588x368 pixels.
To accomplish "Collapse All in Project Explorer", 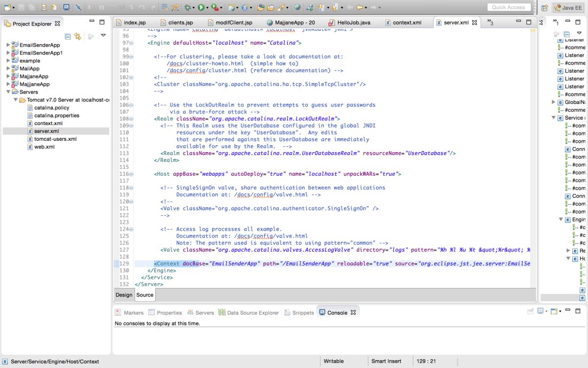I will click(68, 36).
